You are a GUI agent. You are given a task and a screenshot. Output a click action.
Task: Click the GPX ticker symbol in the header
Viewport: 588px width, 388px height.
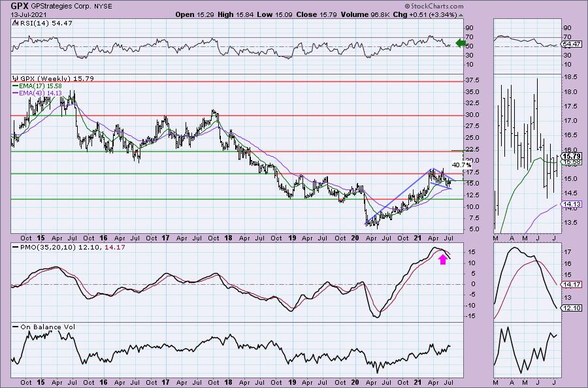(19, 6)
